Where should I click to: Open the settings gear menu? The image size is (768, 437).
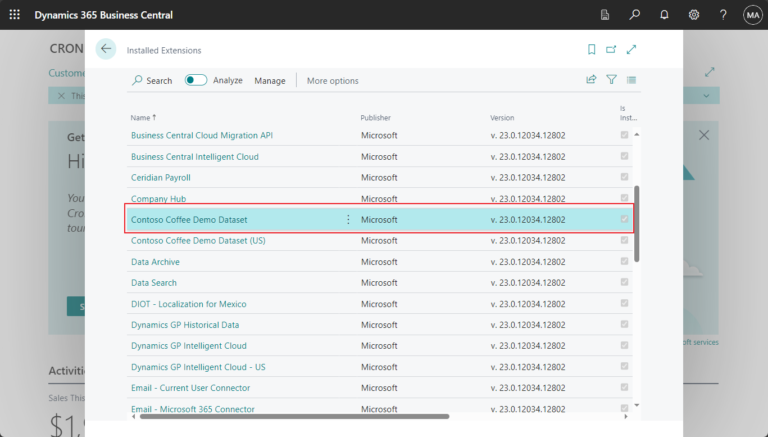(694, 15)
